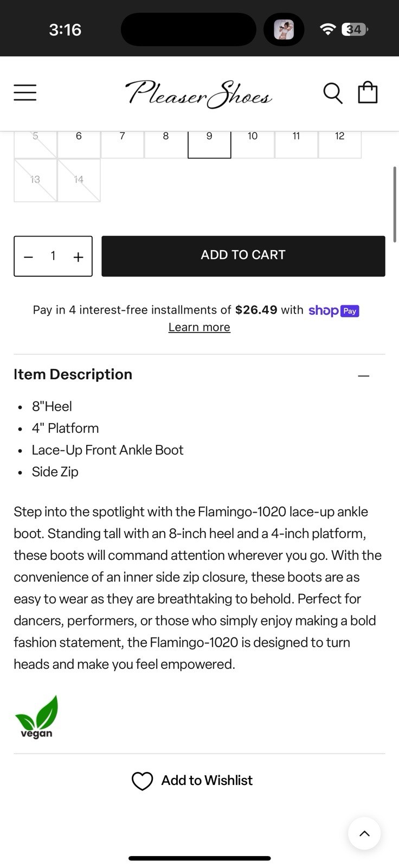
Task: Decrease quantity with minus button
Action: [29, 257]
